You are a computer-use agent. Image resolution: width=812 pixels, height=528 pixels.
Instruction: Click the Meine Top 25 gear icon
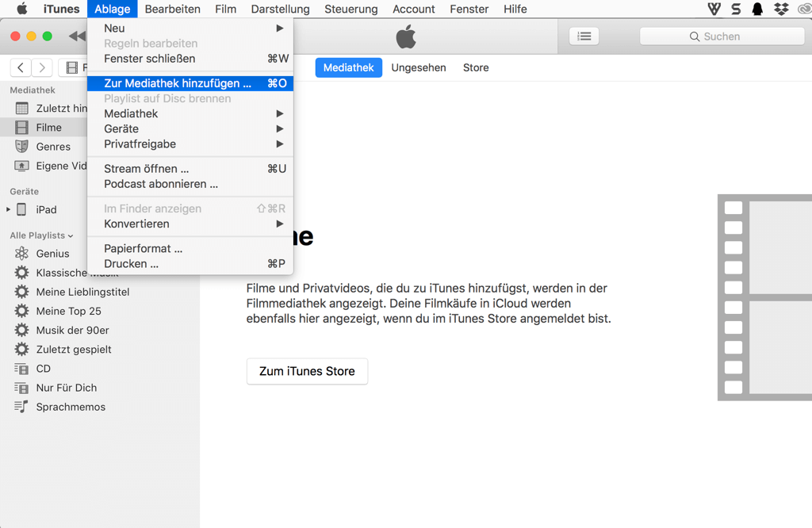pos(21,311)
